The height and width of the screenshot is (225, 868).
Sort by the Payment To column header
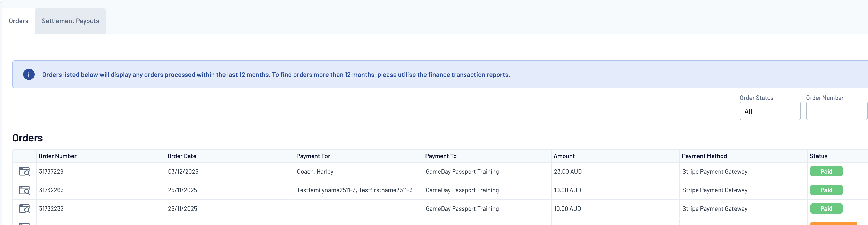[x=441, y=156]
